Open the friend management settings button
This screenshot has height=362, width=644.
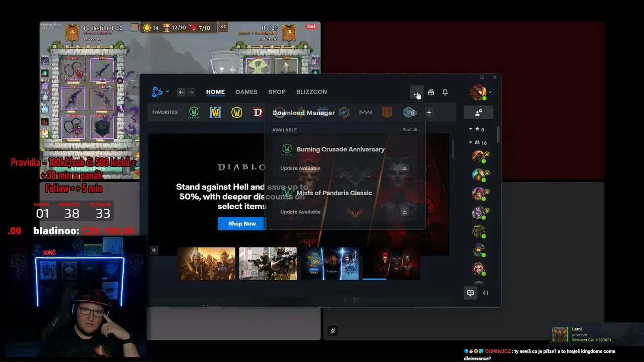478,113
